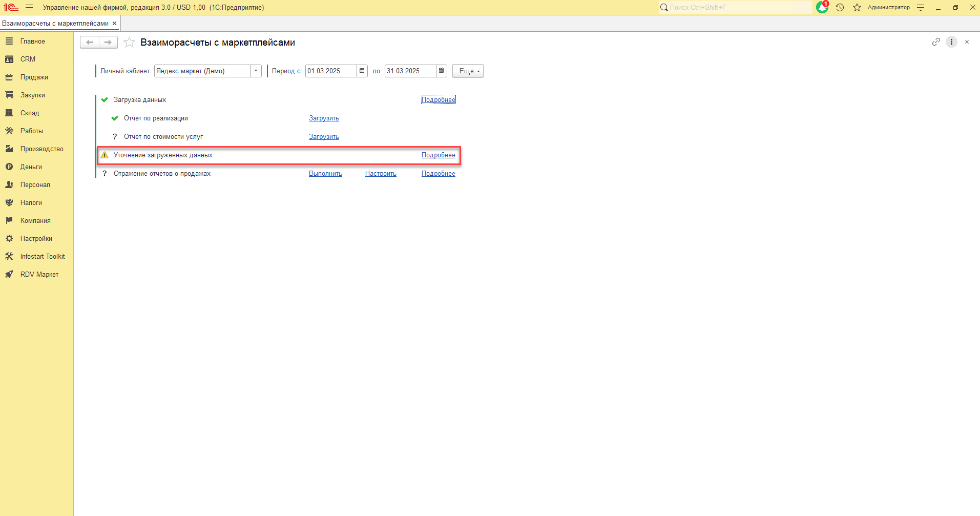Open the three-dot more options menu
This screenshot has height=516, width=980.
point(951,42)
